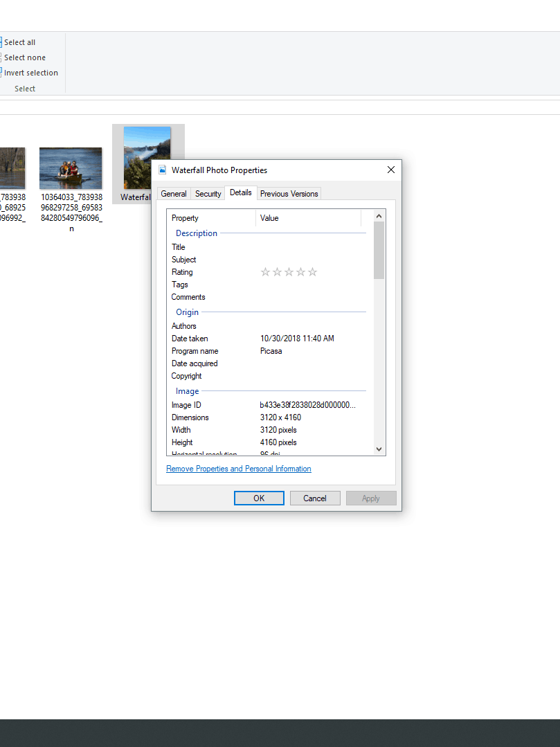Select the Waterfall photo thumbnail
Viewport: 560px width, 747px height.
147,157
